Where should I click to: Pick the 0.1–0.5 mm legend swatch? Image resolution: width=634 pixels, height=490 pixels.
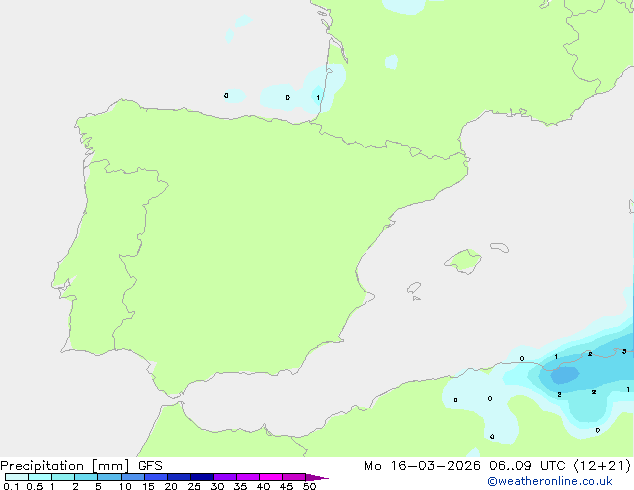17,477
